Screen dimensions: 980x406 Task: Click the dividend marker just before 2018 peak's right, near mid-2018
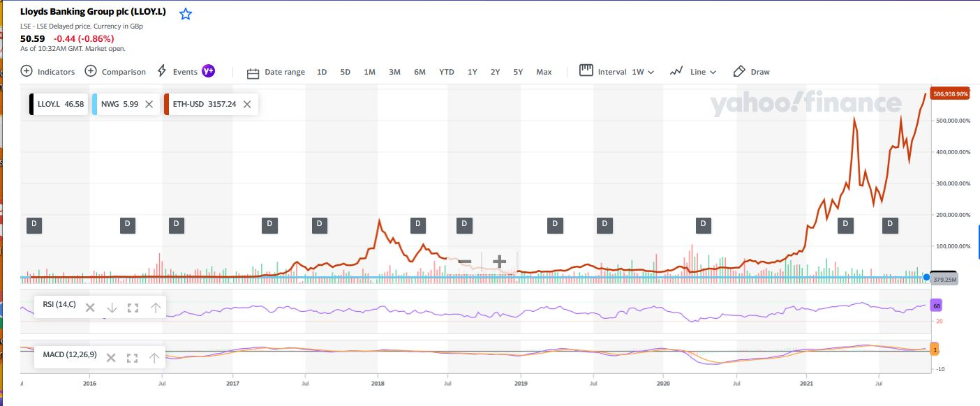coord(417,224)
